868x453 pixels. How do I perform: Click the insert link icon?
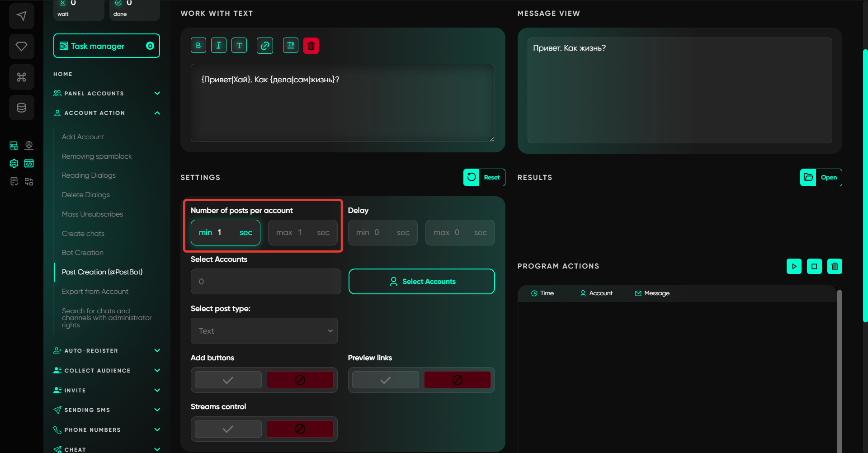tap(265, 46)
